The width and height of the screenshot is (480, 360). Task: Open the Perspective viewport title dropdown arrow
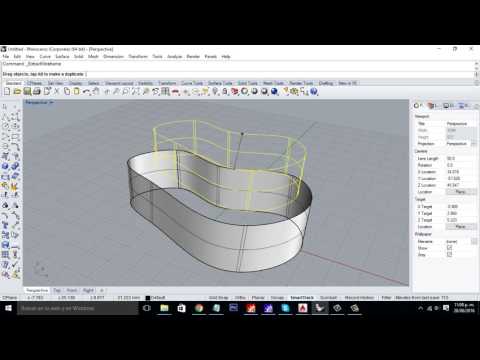click(x=51, y=103)
